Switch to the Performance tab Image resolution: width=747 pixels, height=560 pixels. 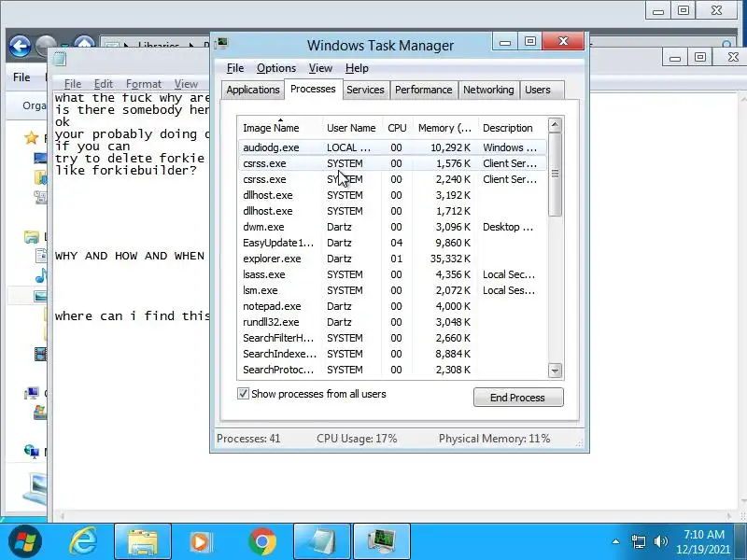click(424, 90)
